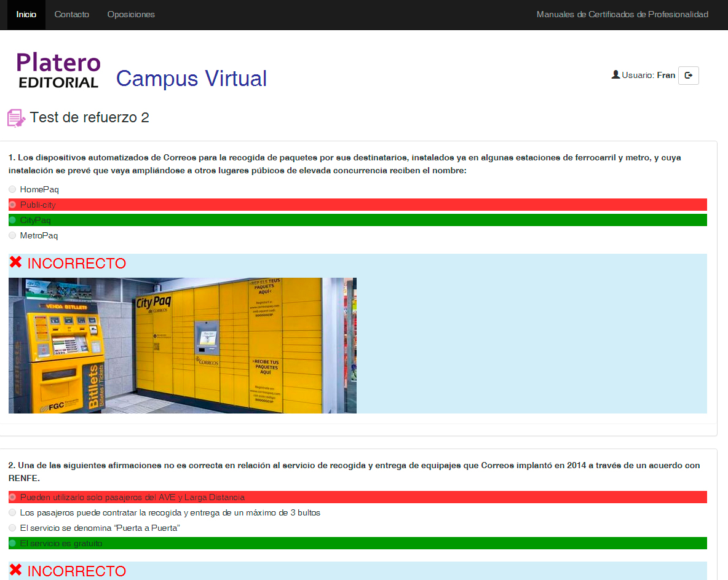
Task: Click the test notepad icon beside Test de refuerzo 2
Action: (16, 118)
